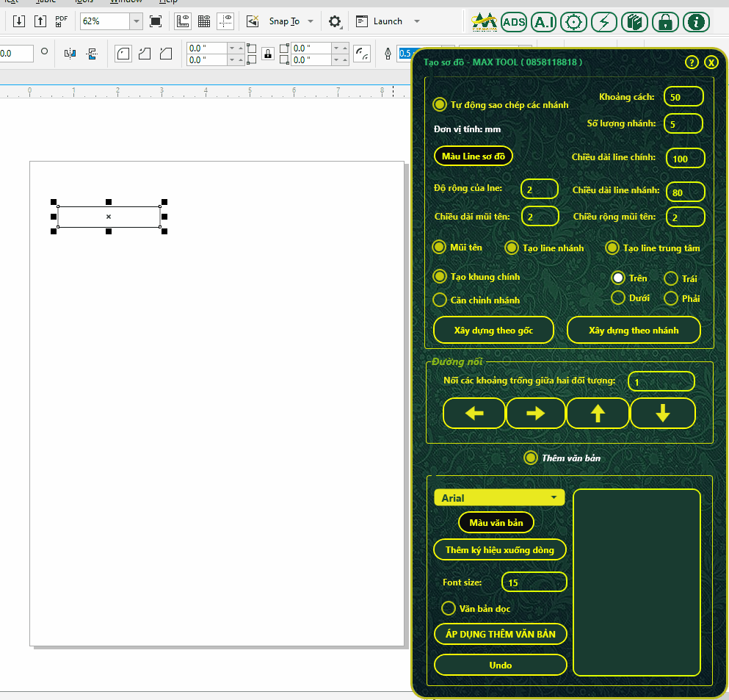Click the padlock icon in the Max Tool toolbar

click(x=665, y=22)
